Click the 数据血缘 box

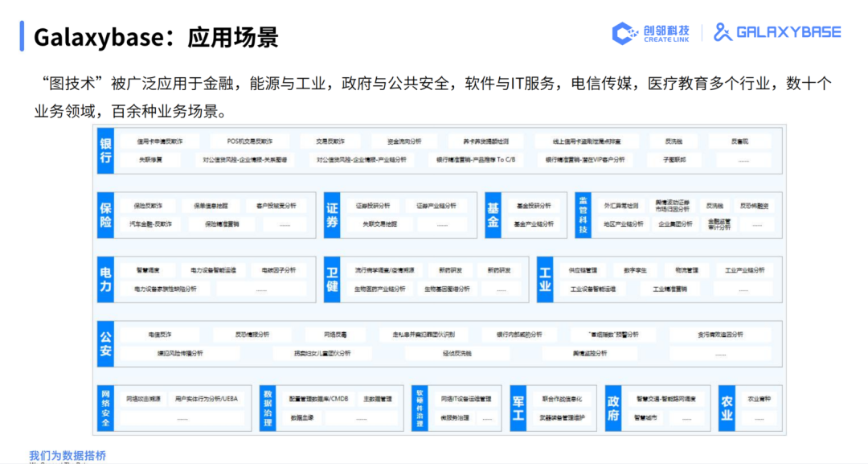pos(302,418)
